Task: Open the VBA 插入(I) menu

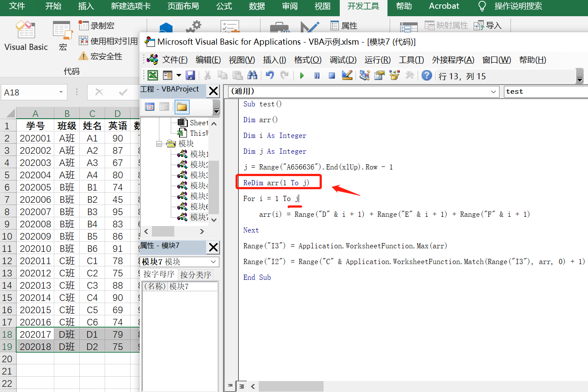Action: [x=275, y=60]
